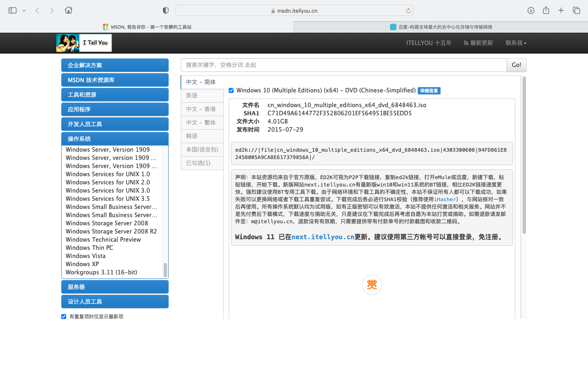Click the I Tell You logo

pos(84,43)
